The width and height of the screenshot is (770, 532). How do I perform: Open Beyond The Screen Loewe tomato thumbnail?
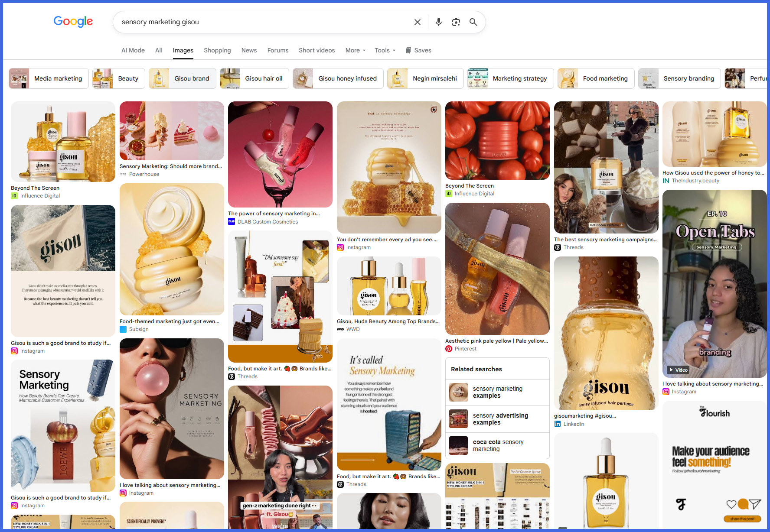click(x=497, y=140)
